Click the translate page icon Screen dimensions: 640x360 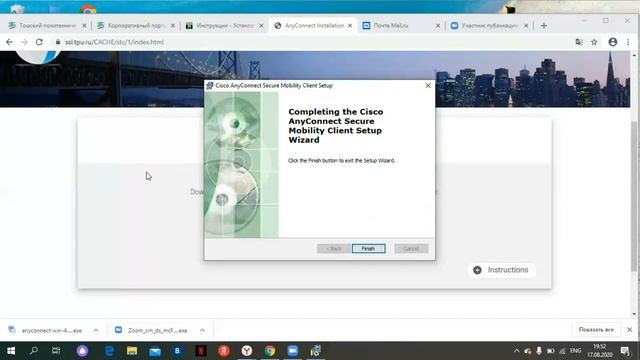pyautogui.click(x=579, y=42)
